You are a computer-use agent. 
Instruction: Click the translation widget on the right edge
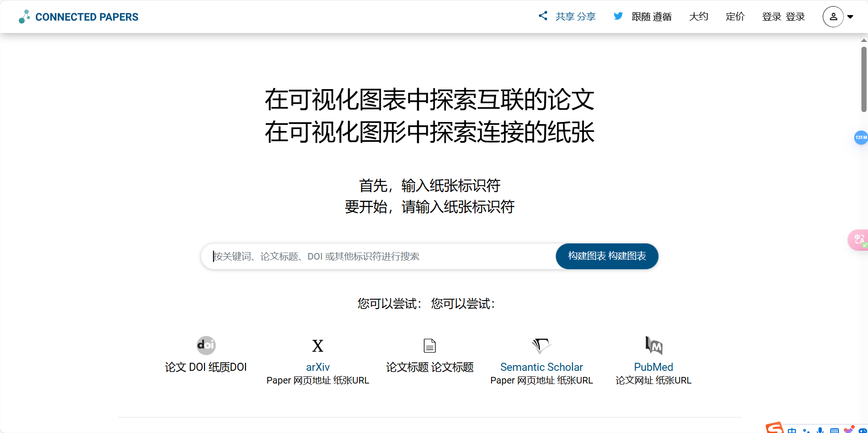859,239
